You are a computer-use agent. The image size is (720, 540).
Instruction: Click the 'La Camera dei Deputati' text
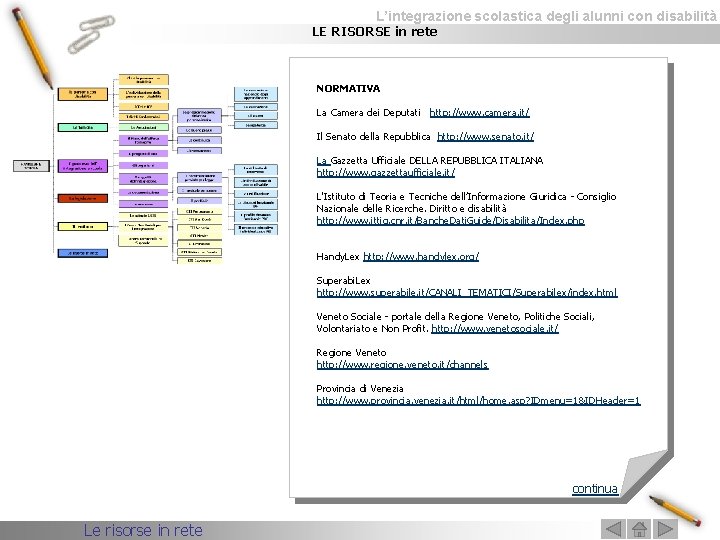coord(368,112)
